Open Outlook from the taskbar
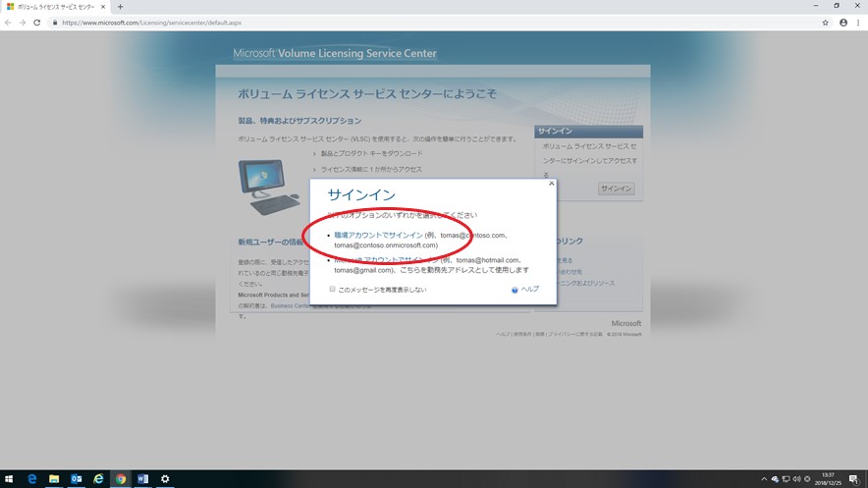Screen dimensions: 868x488 (76, 478)
